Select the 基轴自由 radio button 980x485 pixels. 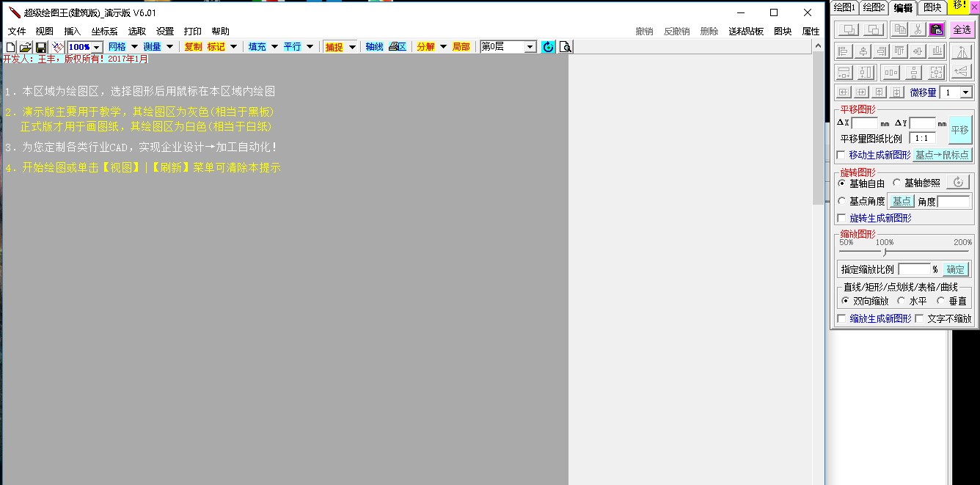[x=842, y=183]
